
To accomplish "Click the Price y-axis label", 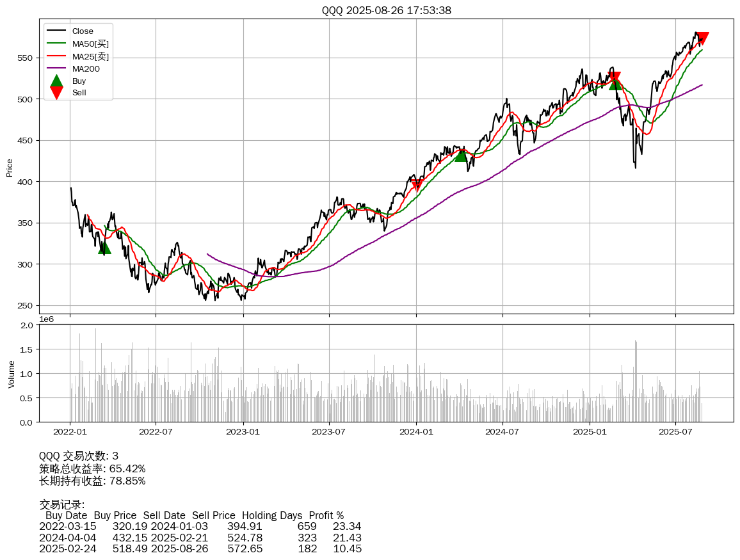I will (10, 168).
